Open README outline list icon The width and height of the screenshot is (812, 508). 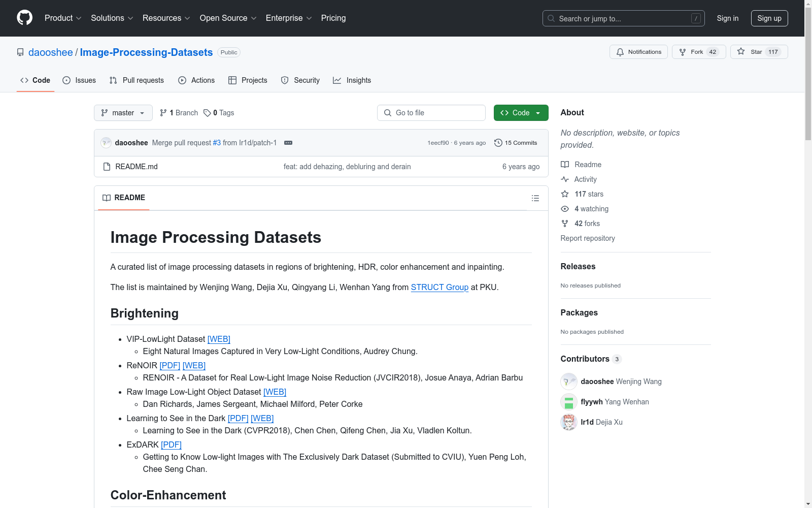[535, 198]
